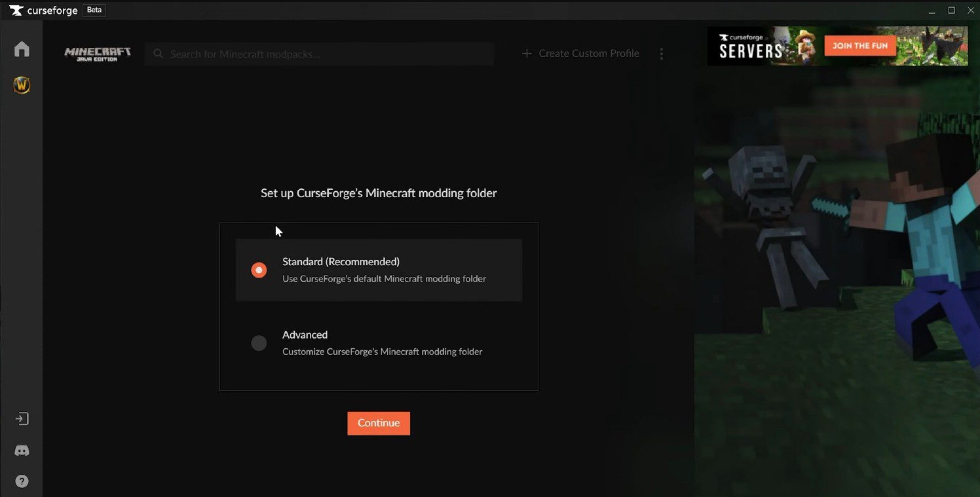Image resolution: width=980 pixels, height=497 pixels.
Task: Click the Beta badge in title bar
Action: (x=94, y=10)
